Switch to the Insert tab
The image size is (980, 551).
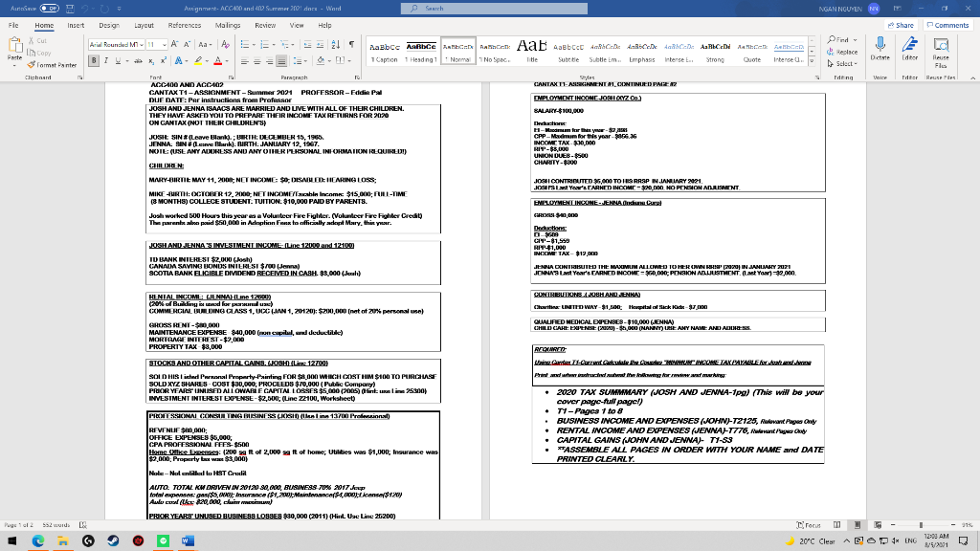tap(76, 25)
